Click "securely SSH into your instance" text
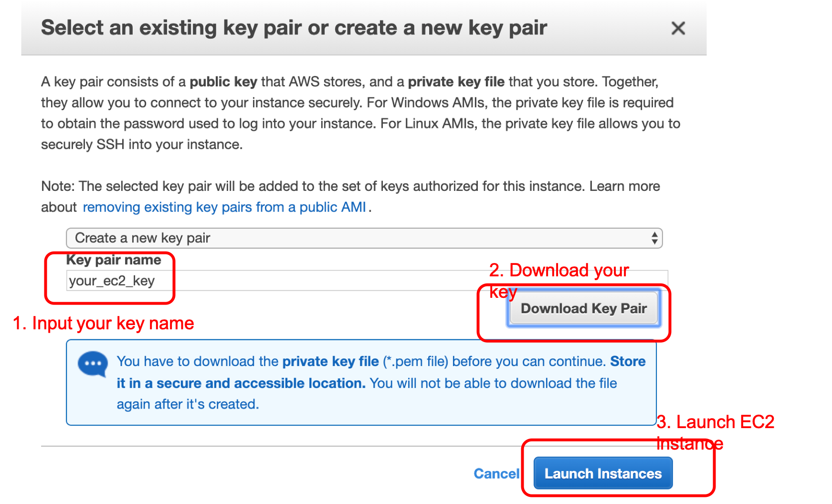Screen dimensions: 832x504 (x=142, y=144)
